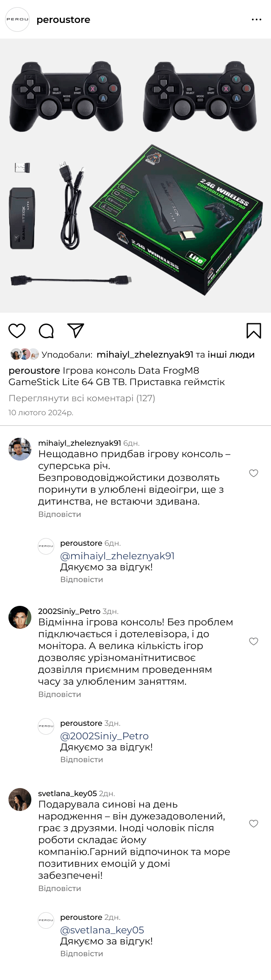
Task: Open peroustore profile picture in header
Action: (x=17, y=19)
